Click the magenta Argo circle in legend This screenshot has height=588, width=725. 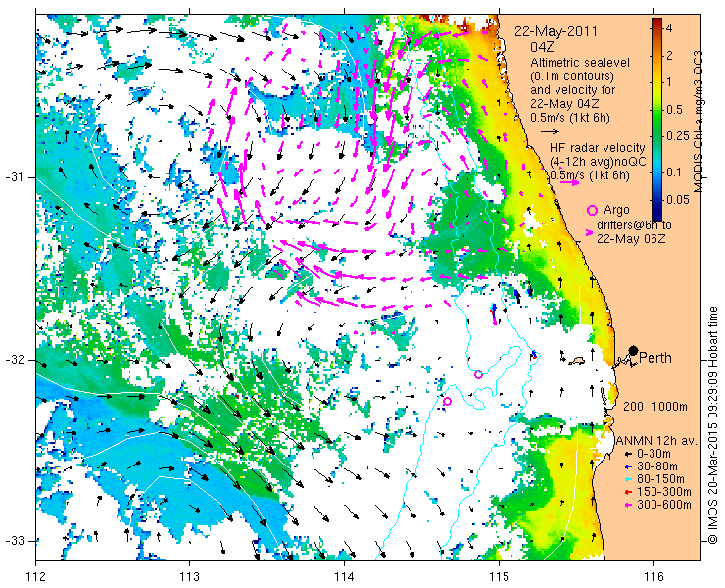coord(592,210)
